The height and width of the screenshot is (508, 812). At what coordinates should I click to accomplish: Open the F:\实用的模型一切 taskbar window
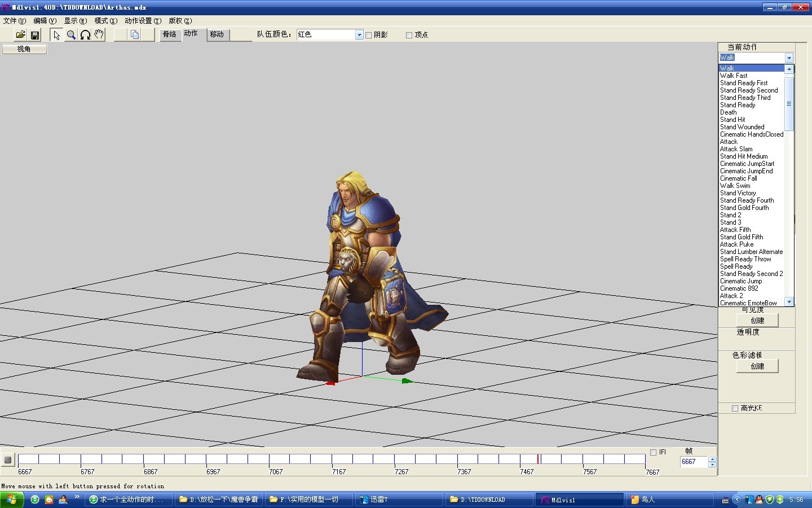coord(310,500)
